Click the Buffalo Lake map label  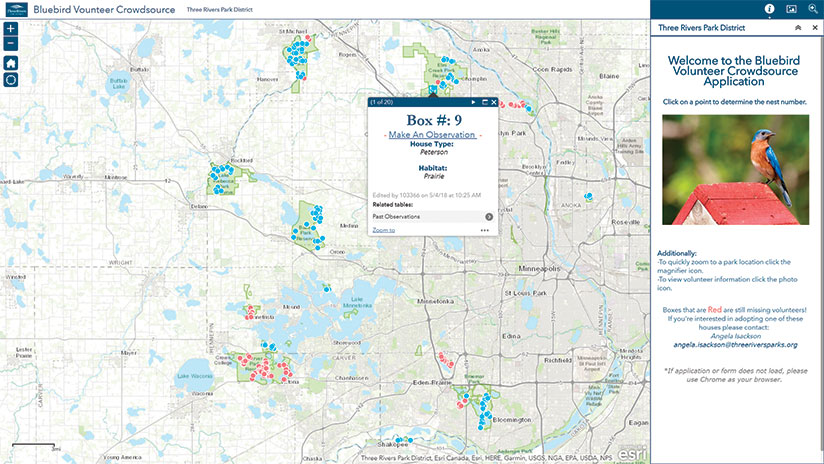[x=119, y=84]
